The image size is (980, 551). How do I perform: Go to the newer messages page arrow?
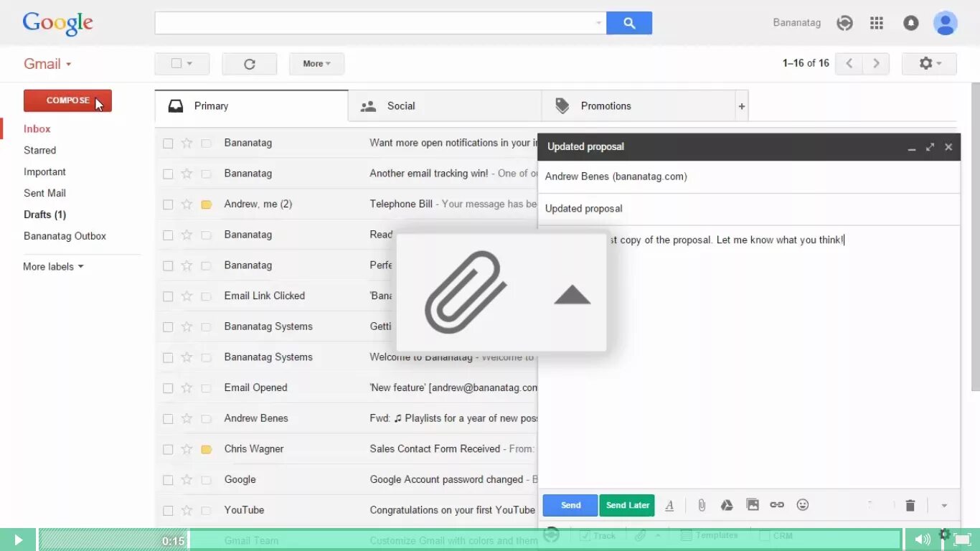pyautogui.click(x=849, y=63)
